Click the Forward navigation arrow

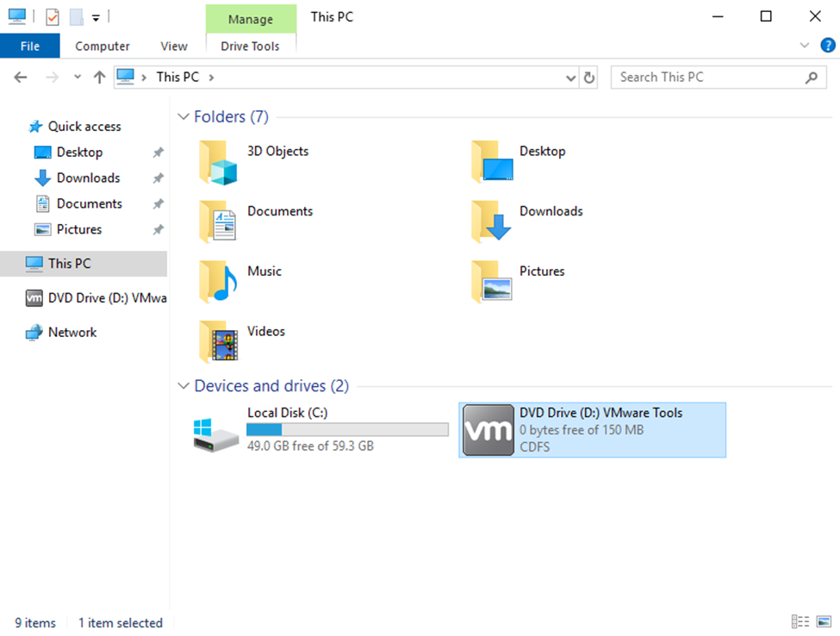52,78
